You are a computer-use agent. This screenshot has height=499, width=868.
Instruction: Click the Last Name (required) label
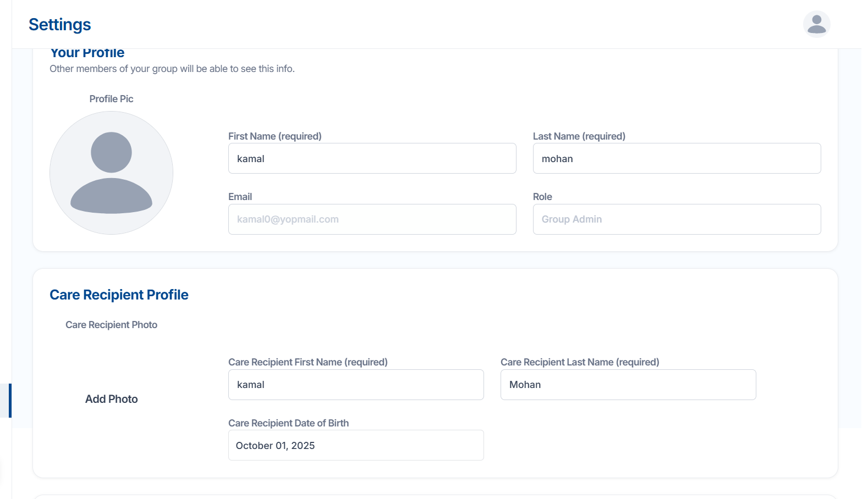click(579, 136)
